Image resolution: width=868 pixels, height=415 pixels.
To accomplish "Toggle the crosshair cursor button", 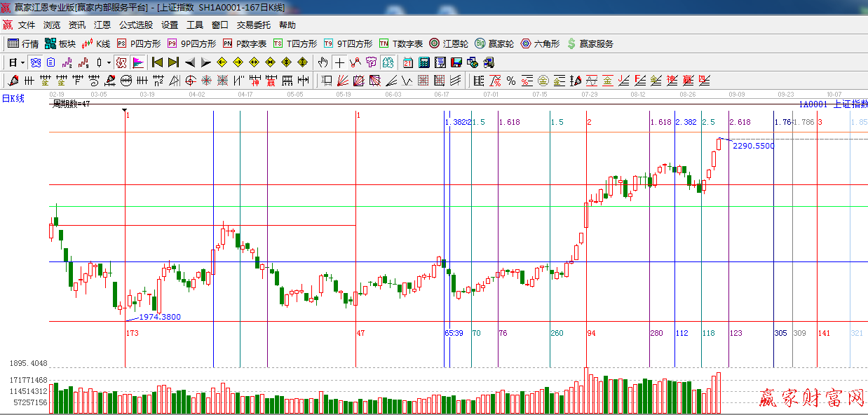I will coord(339,62).
